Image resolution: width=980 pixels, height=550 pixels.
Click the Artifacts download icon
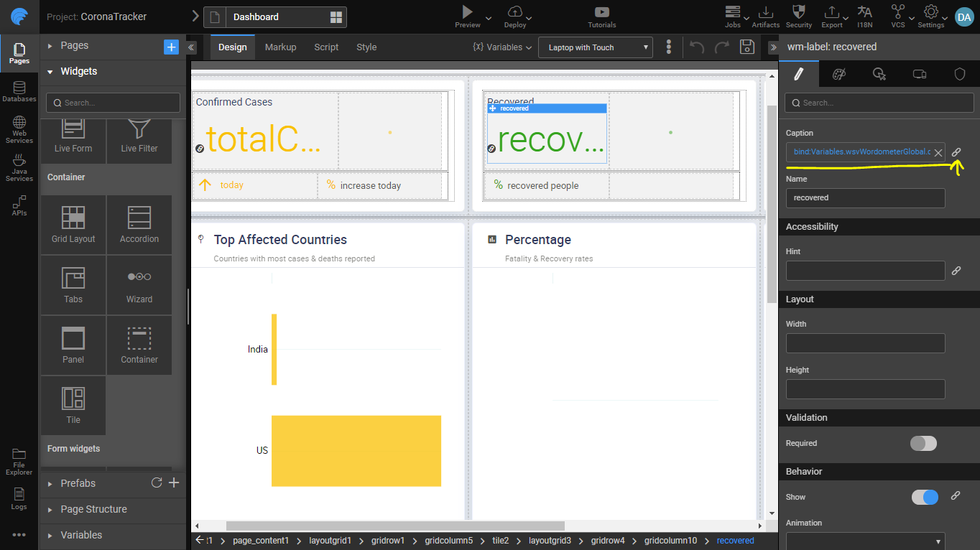(x=765, y=12)
